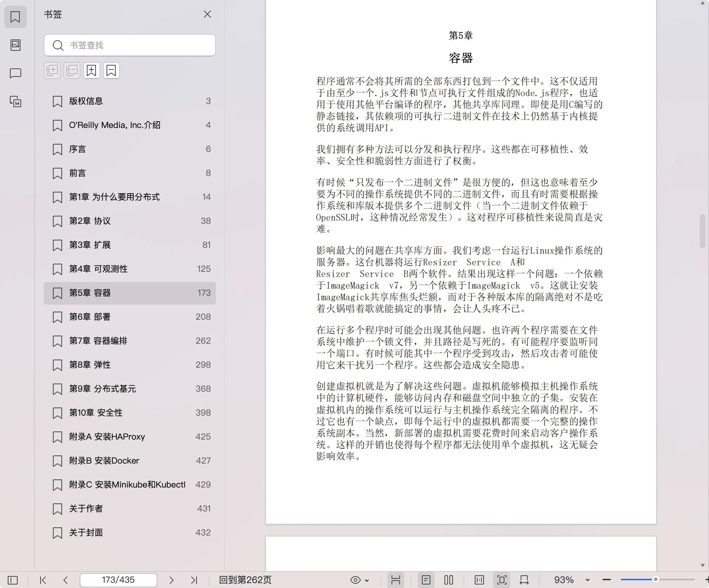Image resolution: width=709 pixels, height=588 pixels.
Task: Select highlighted 第5章 容器 bookmark
Action: click(x=130, y=293)
